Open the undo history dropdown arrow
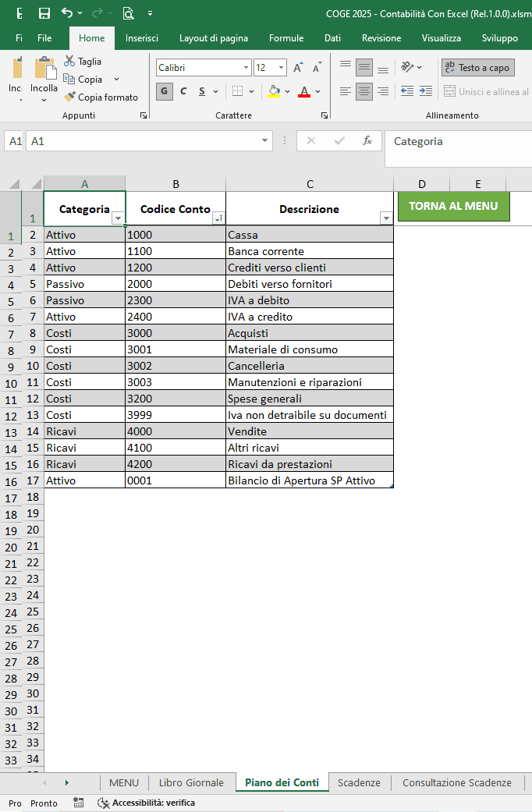This screenshot has height=812, width=532. click(x=80, y=13)
